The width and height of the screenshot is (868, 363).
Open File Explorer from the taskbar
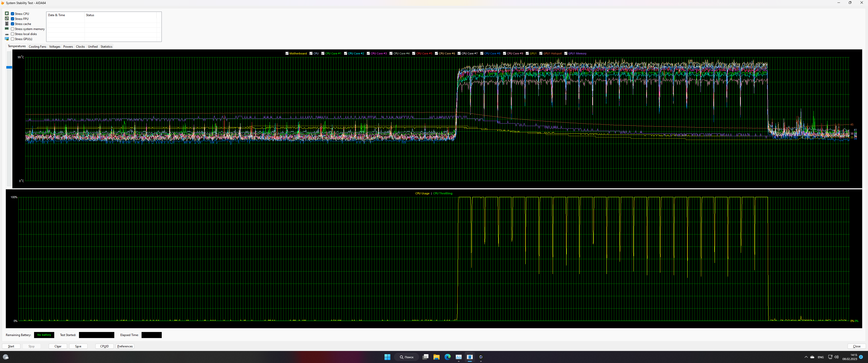coord(436,357)
